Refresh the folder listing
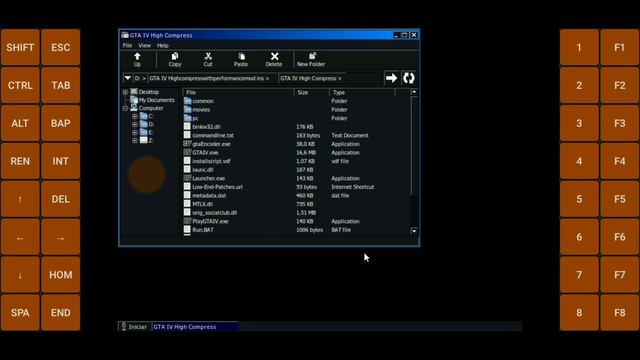Screen dimensions: 640x360 tap(409, 78)
